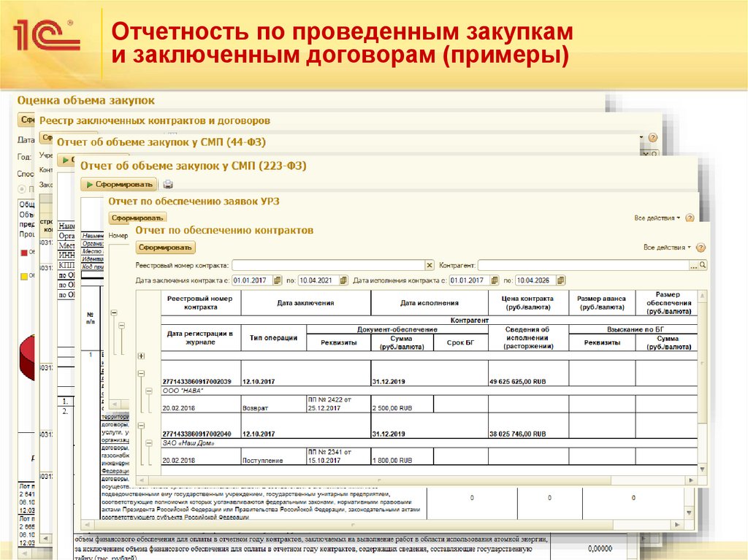Image resolution: width=748 pixels, height=560 pixels.
Task: Click help icon in Отчет по обеспечению контрактов
Action: point(699,247)
